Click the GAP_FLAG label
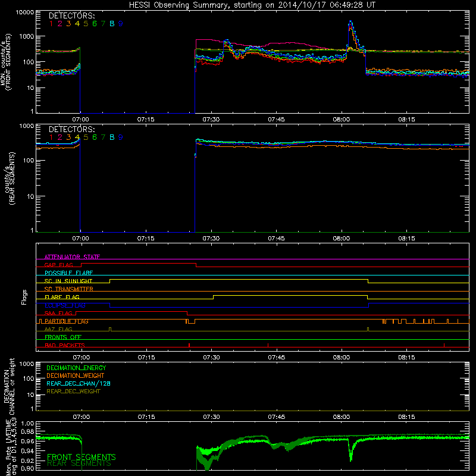 pos(58,265)
